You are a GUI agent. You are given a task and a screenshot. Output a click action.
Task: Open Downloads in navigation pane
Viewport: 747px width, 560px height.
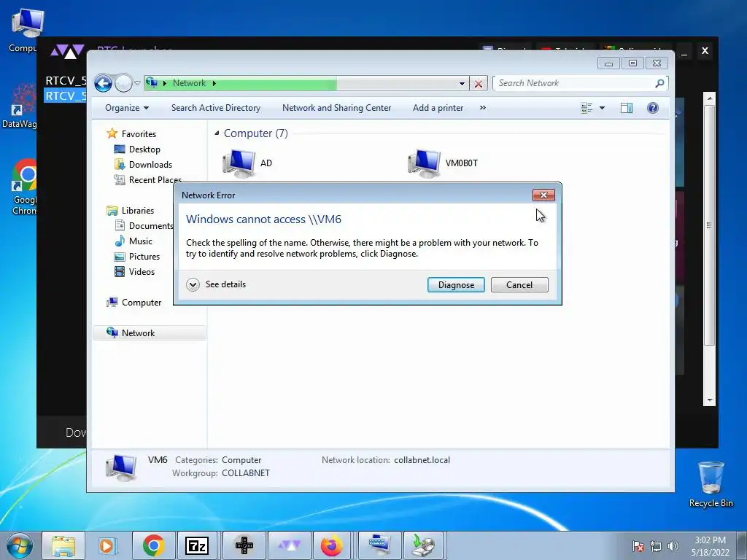(150, 164)
